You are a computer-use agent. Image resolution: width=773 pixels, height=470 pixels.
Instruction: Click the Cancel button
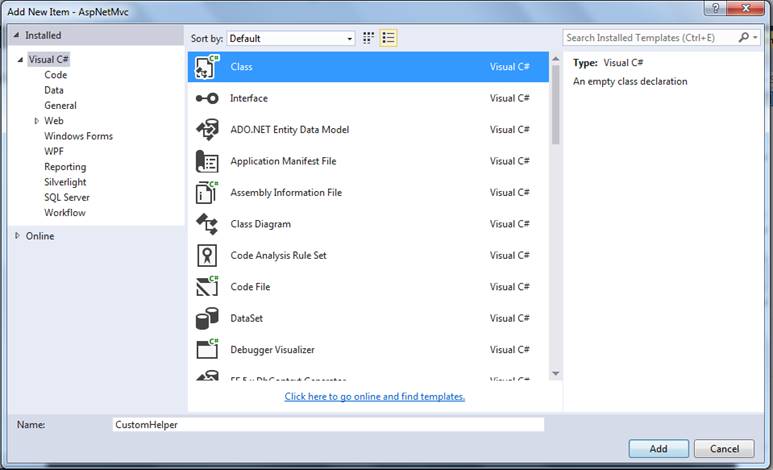[724, 449]
